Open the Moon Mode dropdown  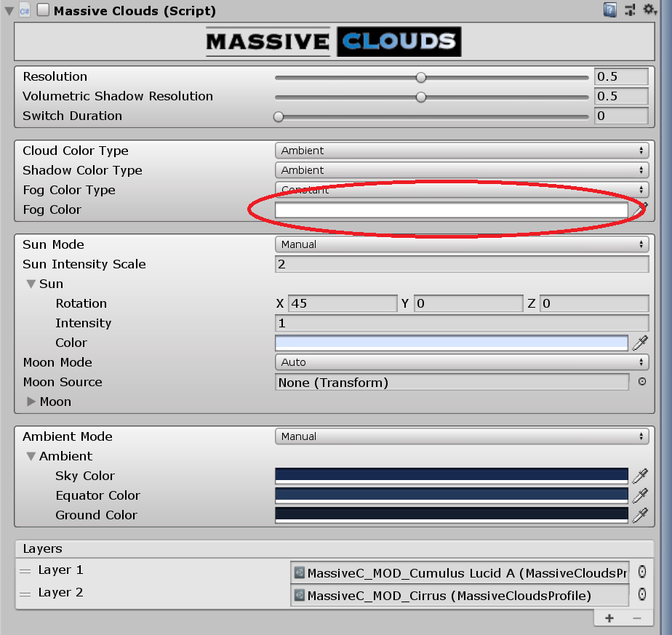462,362
